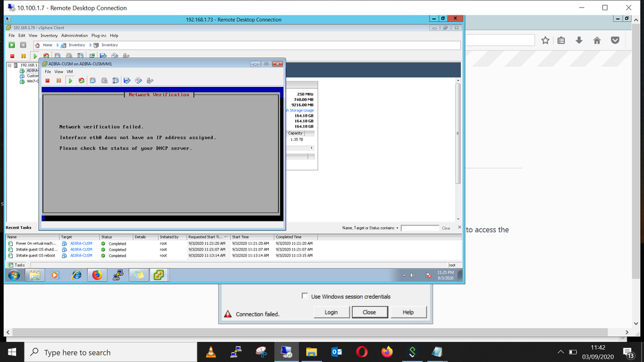Open the File menu in console window
Image resolution: width=644 pixels, height=362 pixels.
48,72
